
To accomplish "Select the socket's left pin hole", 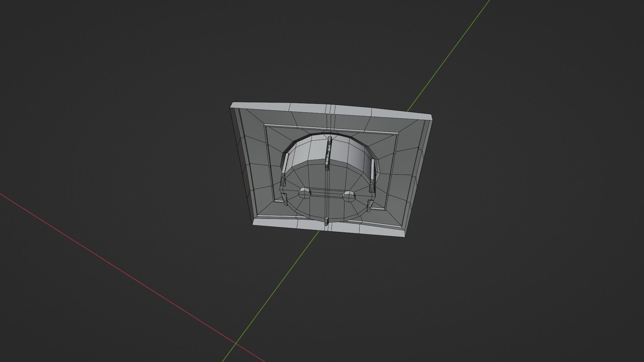I will 305,193.
